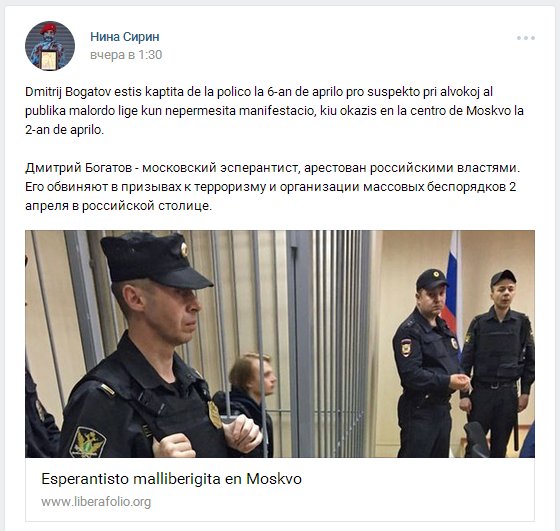Visit the www.liberafolio.org source link
Image resolution: width=560 pixels, height=531 pixels.
click(x=96, y=501)
